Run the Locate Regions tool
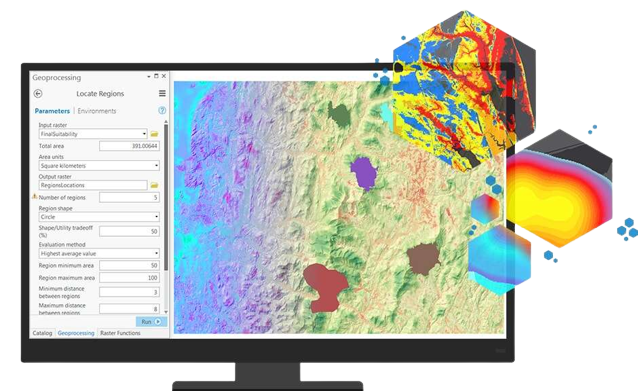Viewport: 638px width, 391px height. [x=151, y=321]
